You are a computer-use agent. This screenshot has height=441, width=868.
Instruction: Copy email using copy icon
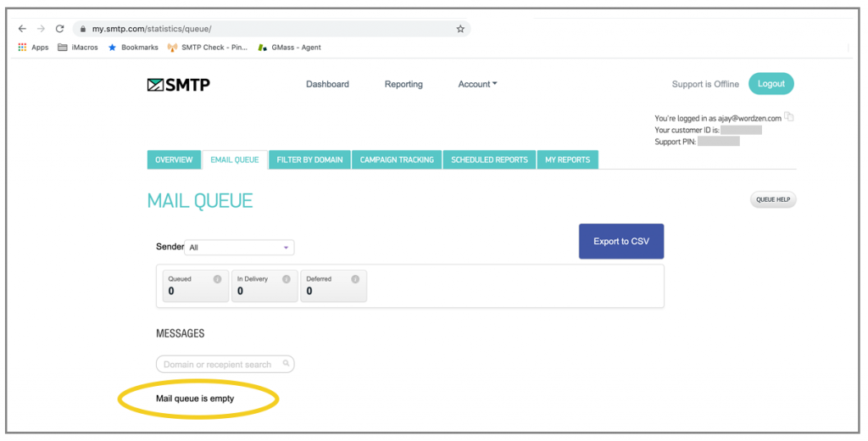789,118
